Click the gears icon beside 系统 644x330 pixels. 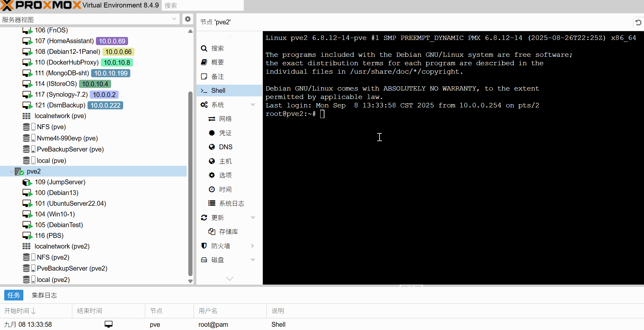click(204, 105)
